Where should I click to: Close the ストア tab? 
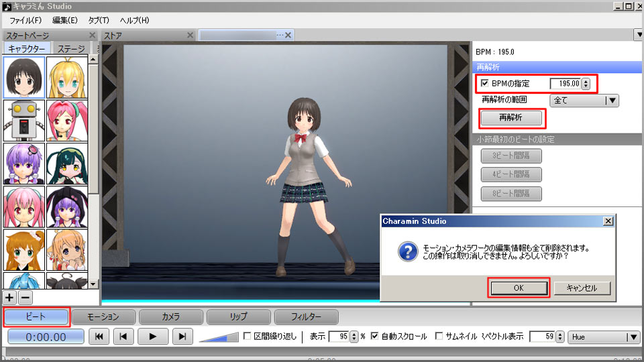[190, 36]
